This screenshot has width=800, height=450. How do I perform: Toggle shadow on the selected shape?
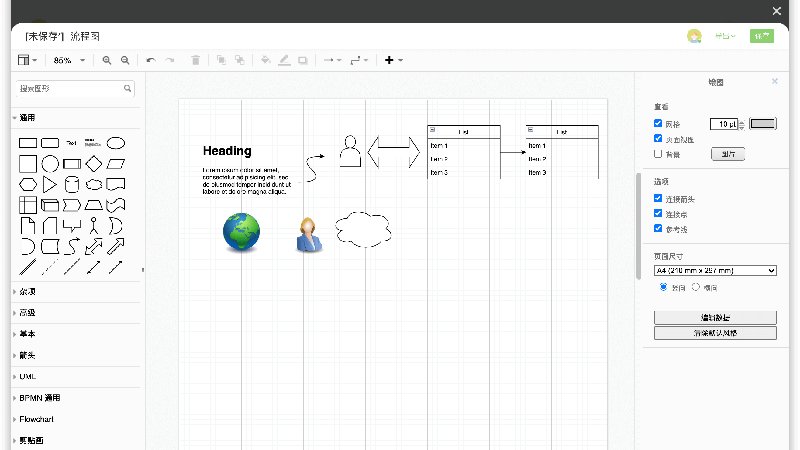303,60
